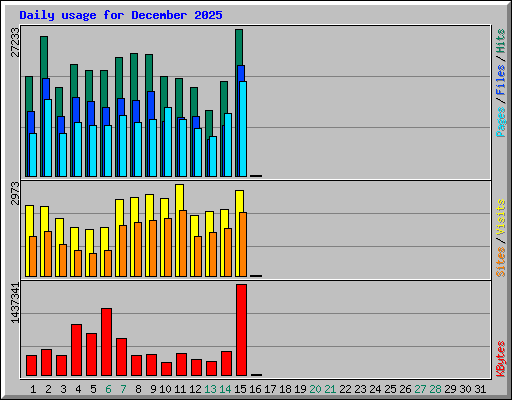
Task: Click the day 22 label on x-axis
Action: [345, 389]
